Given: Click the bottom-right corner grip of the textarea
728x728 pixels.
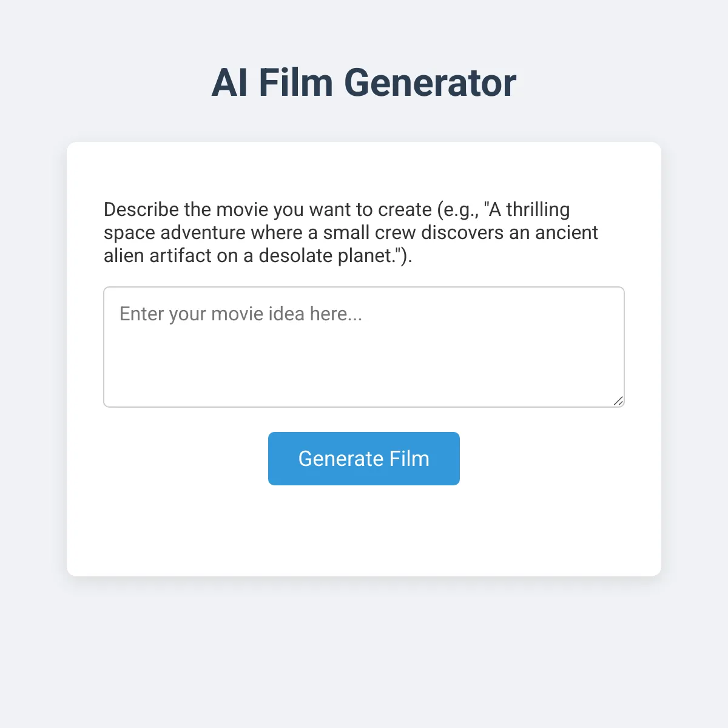Looking at the screenshot, I should (x=618, y=400).
